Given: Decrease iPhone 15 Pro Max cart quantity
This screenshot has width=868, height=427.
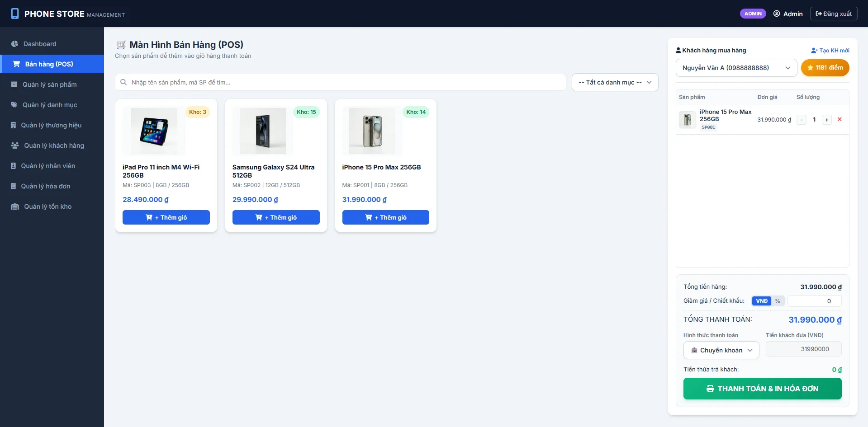Looking at the screenshot, I should 802,120.
